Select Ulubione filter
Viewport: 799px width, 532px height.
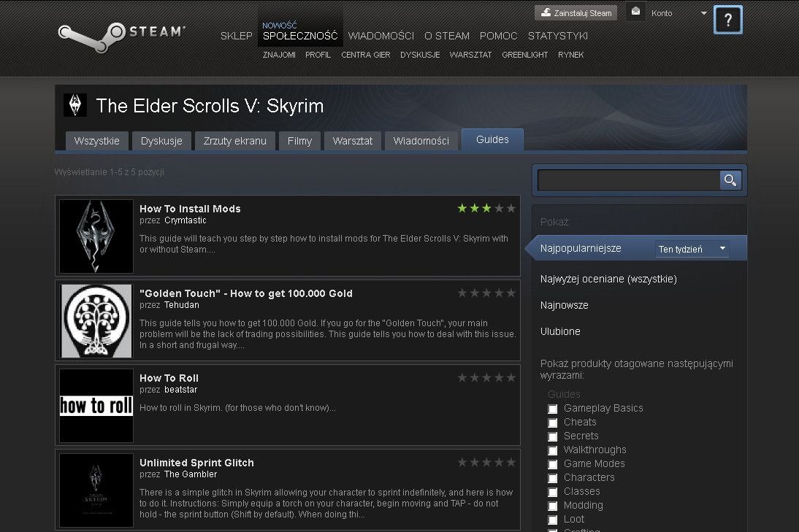coord(560,331)
